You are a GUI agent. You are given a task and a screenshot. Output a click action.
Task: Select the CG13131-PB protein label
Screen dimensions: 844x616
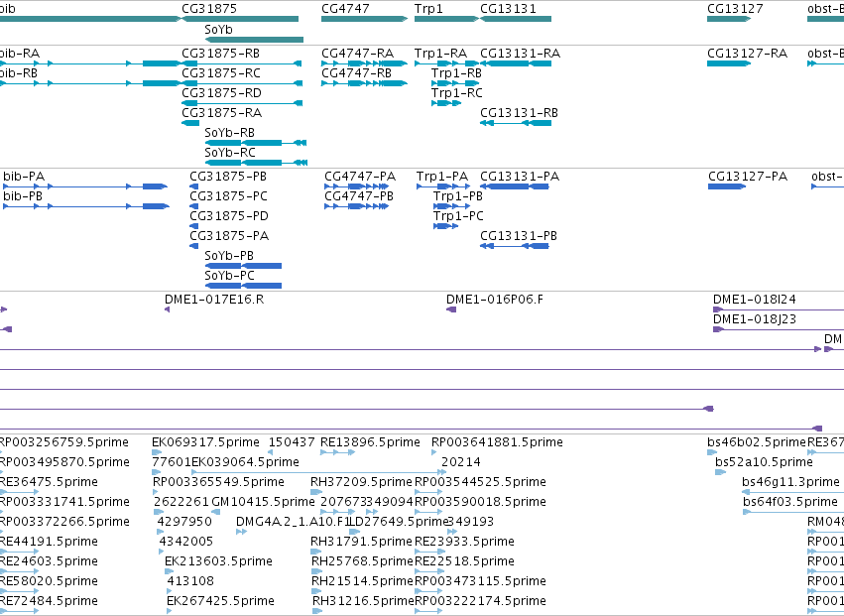click(519, 236)
